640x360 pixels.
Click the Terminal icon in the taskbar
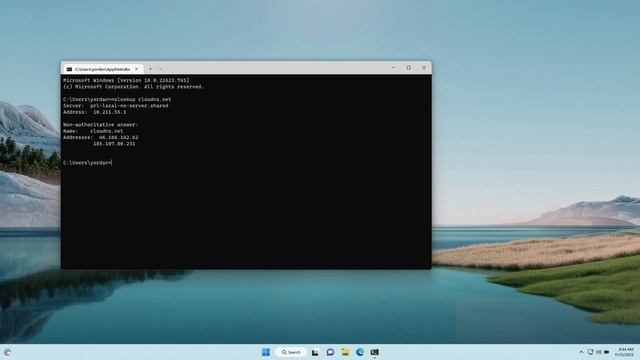click(x=375, y=352)
